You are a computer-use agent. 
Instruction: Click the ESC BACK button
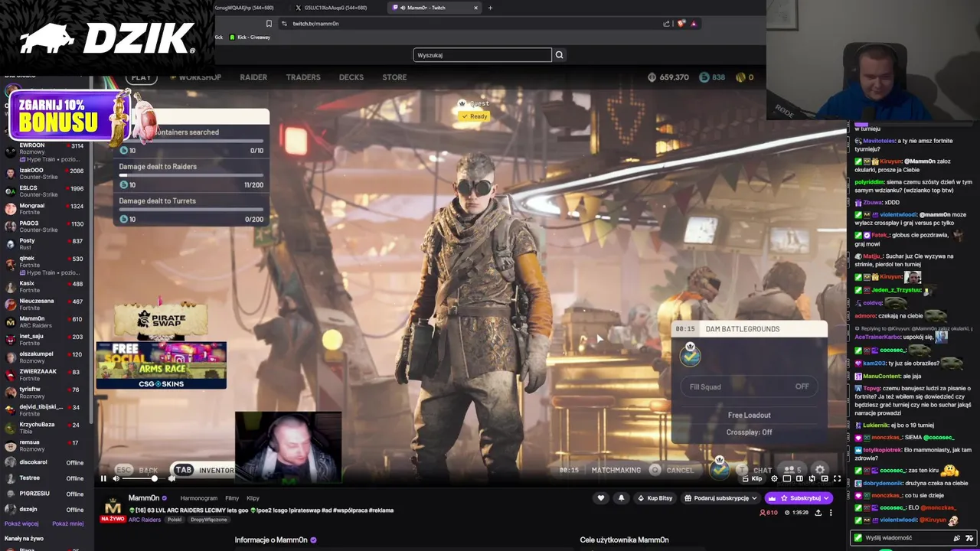(137, 470)
